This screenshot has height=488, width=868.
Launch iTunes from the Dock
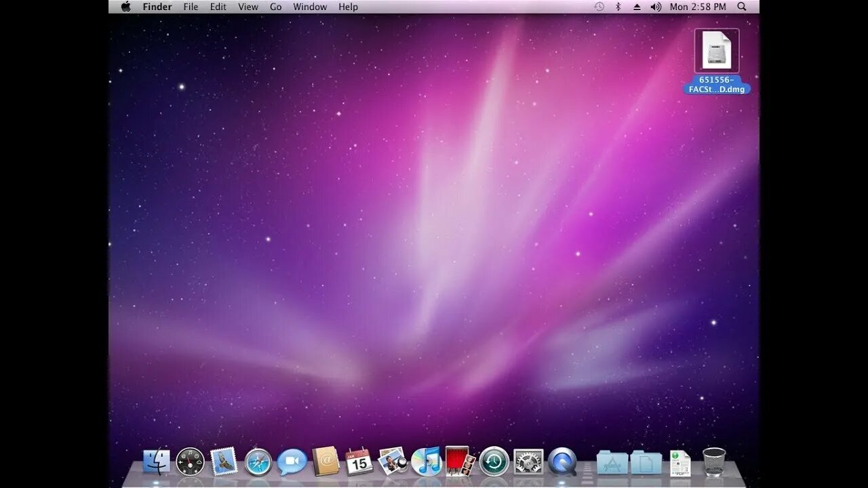coord(427,462)
